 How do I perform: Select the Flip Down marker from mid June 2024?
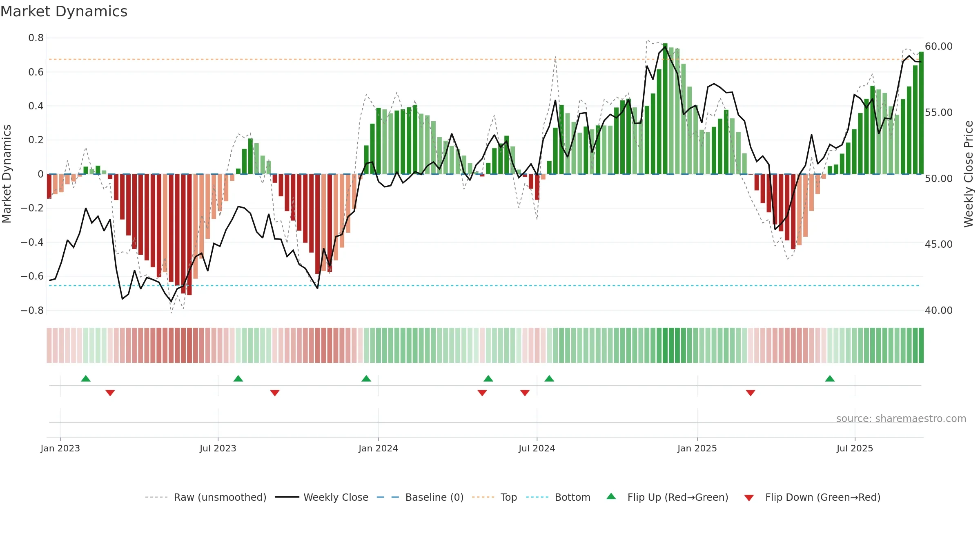click(x=525, y=393)
